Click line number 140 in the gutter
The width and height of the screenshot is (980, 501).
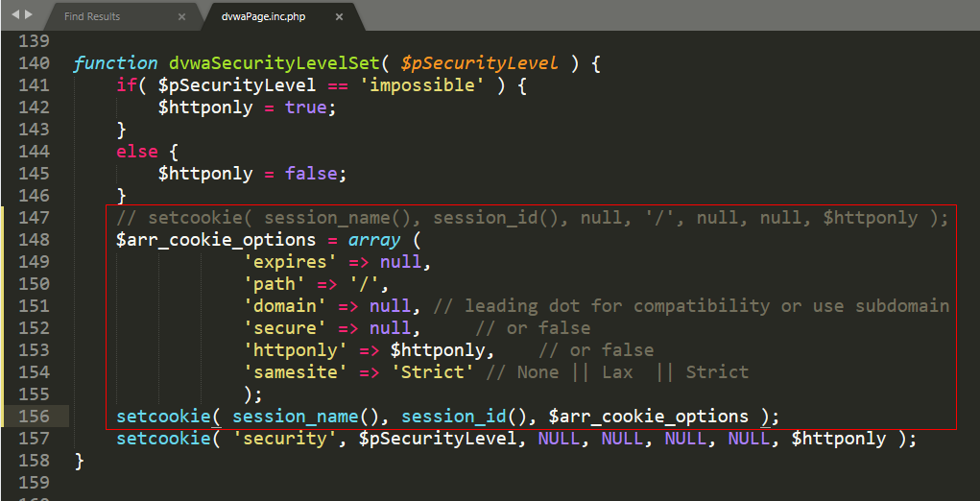tap(34, 63)
